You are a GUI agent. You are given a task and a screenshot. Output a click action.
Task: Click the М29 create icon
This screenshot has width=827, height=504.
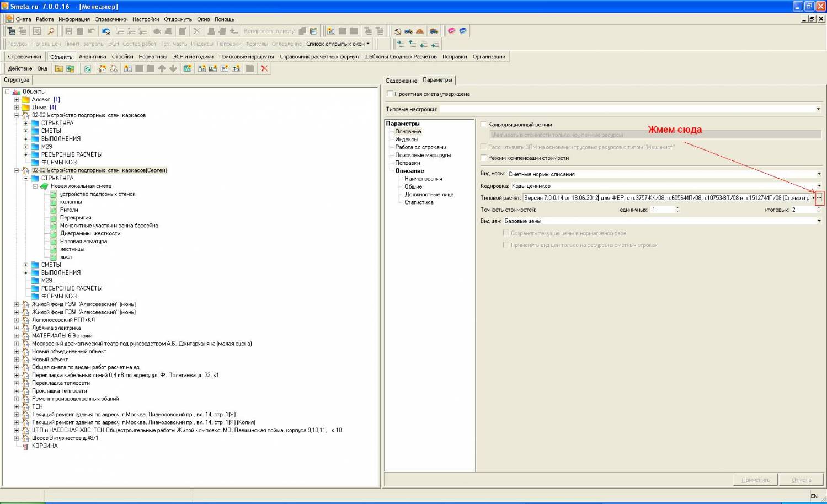[213, 68]
